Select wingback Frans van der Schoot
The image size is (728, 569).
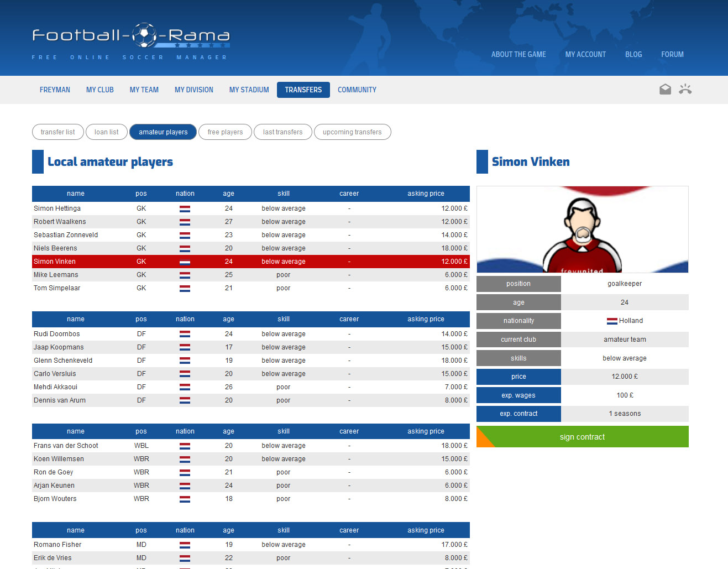(66, 446)
